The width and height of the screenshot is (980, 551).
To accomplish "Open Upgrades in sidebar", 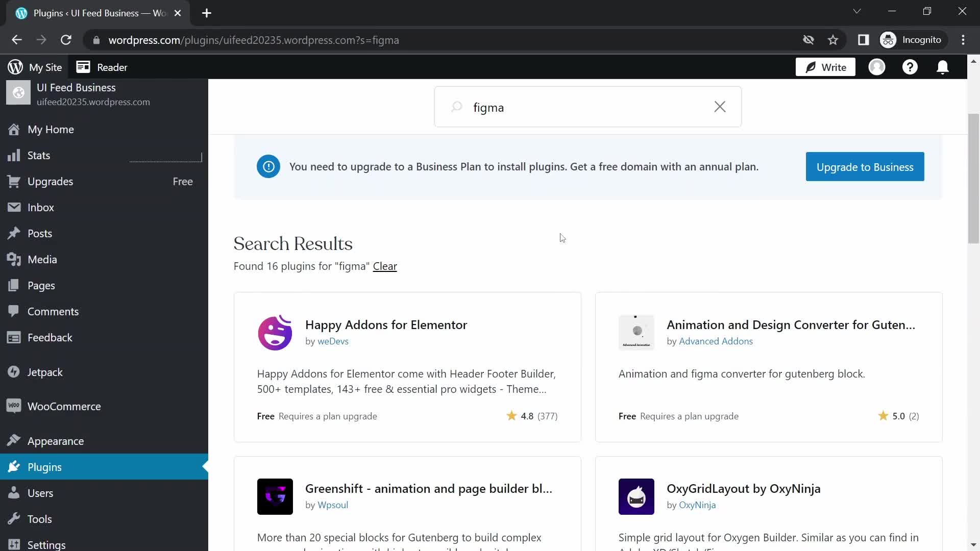I will (104, 182).
